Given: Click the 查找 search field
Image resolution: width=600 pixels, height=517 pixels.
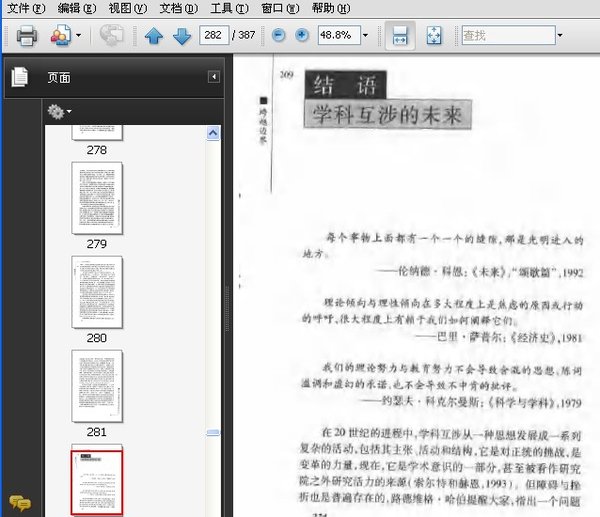Looking at the screenshot, I should [509, 35].
